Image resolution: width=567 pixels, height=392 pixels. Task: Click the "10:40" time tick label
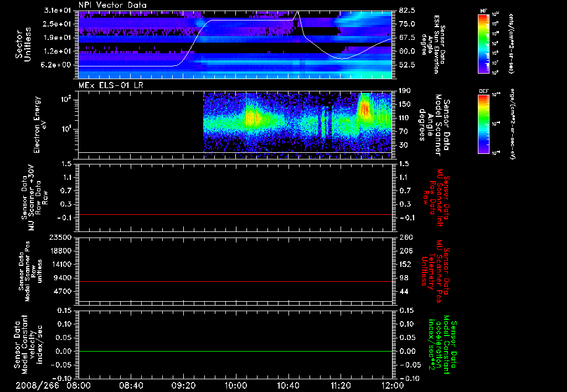coord(288,385)
